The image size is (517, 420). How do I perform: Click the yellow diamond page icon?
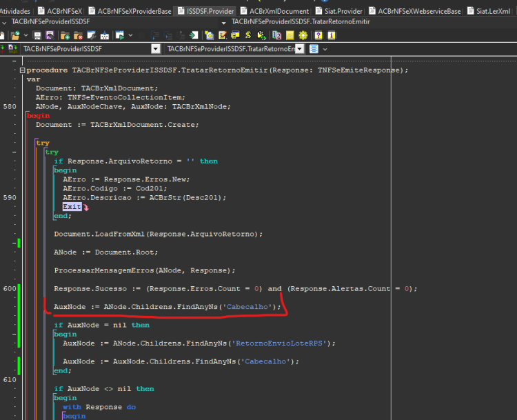[x=209, y=35]
